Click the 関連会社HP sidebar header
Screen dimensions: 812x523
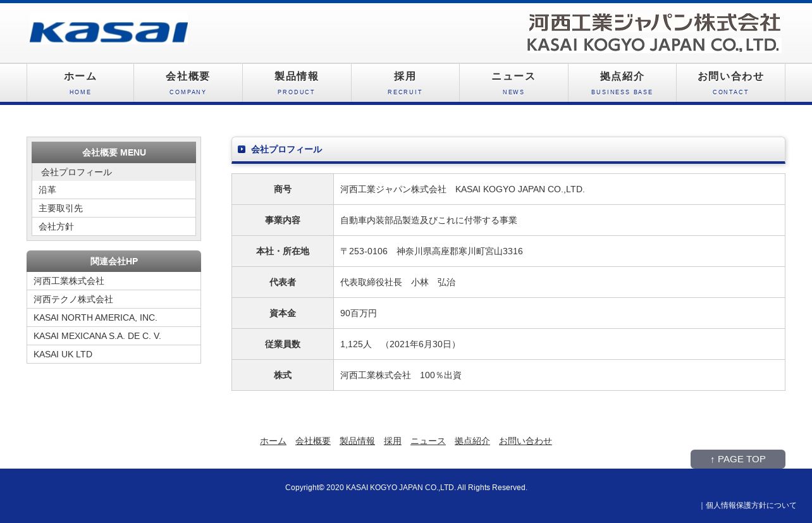click(114, 261)
